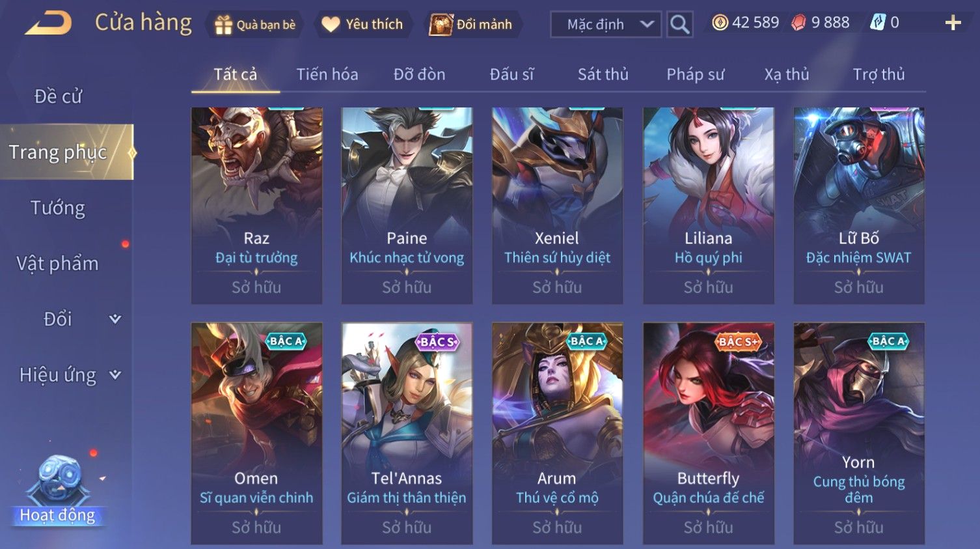Select the Tiến hóa tab

pos(327,74)
